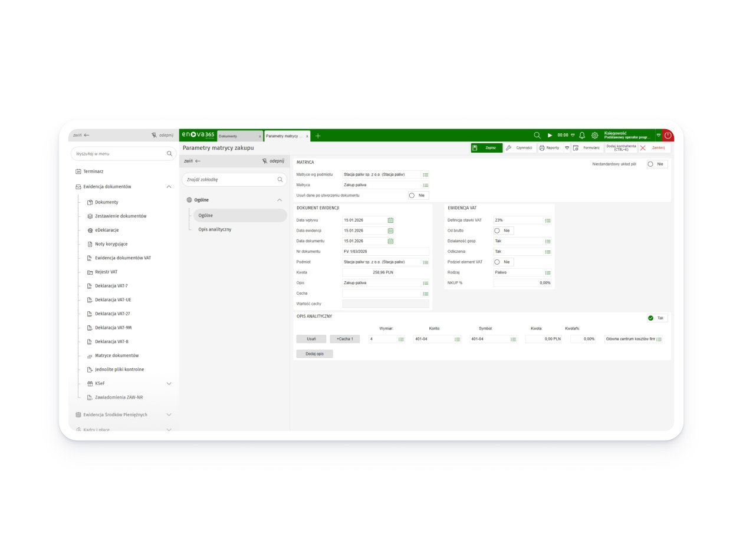Expand the KSeF submenu
This screenshot has width=743, height=560.
click(x=169, y=384)
